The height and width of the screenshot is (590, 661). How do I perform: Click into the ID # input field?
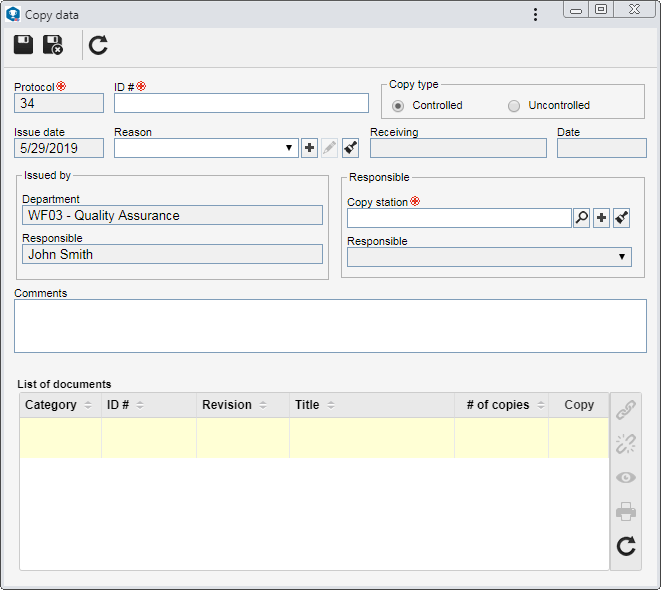pos(241,103)
